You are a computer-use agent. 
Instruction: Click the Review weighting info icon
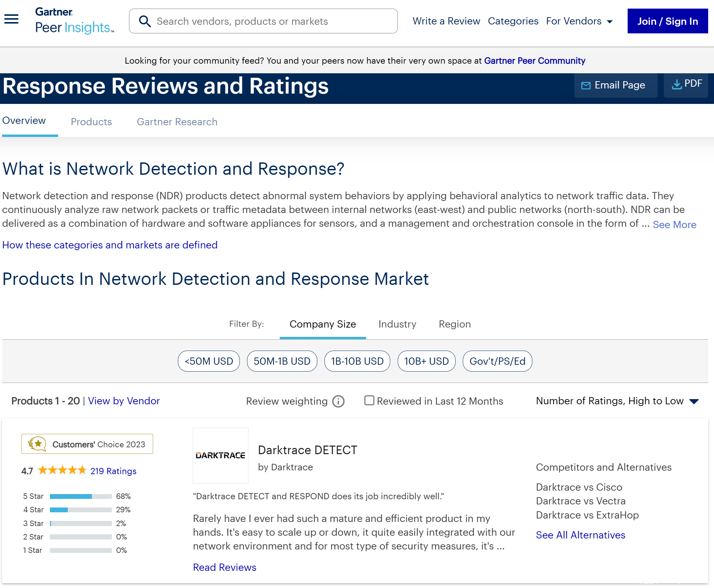pyautogui.click(x=338, y=401)
